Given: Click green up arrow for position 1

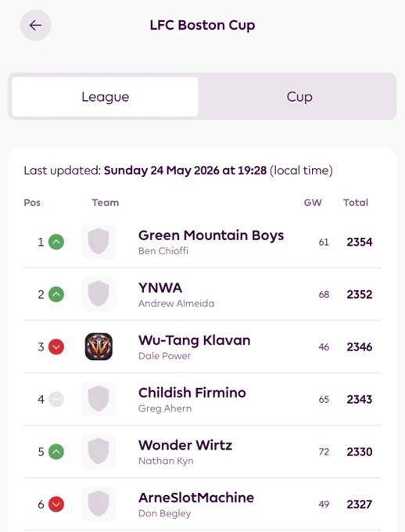Looking at the screenshot, I should click(56, 242).
